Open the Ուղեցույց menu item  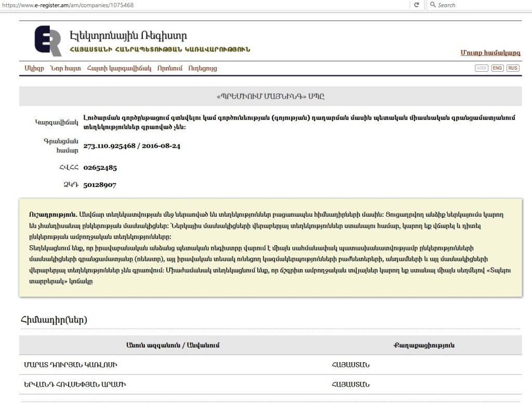[203, 68]
